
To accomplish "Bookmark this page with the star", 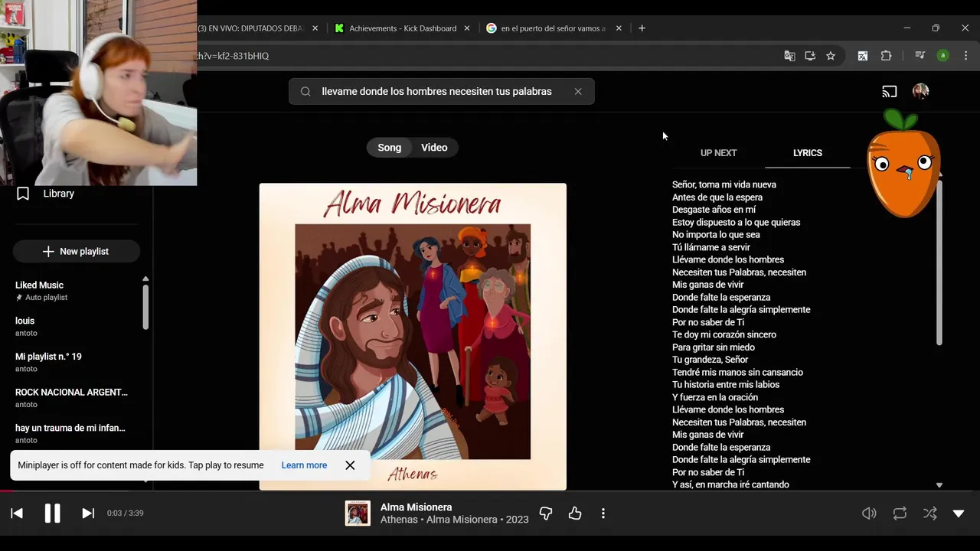I will pos(831,56).
